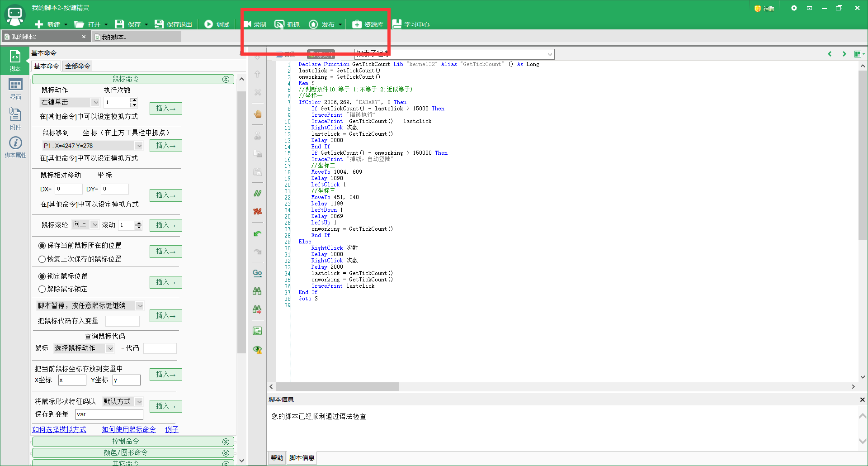Open the 左键单击 mouse action dropdown
The width and height of the screenshot is (868, 466).
click(x=95, y=102)
